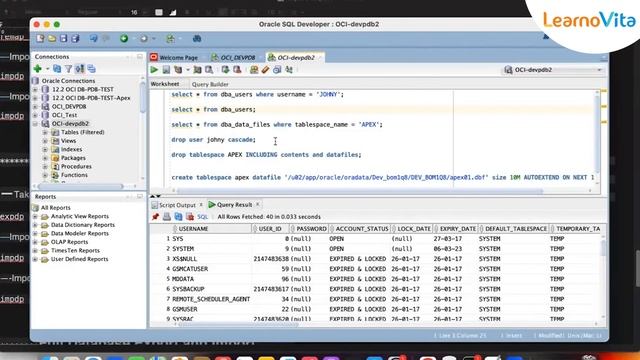Image resolution: width=640 pixels, height=360 pixels.
Task: Click the Run Script icon in worksheet toolbar
Action: [x=166, y=70]
